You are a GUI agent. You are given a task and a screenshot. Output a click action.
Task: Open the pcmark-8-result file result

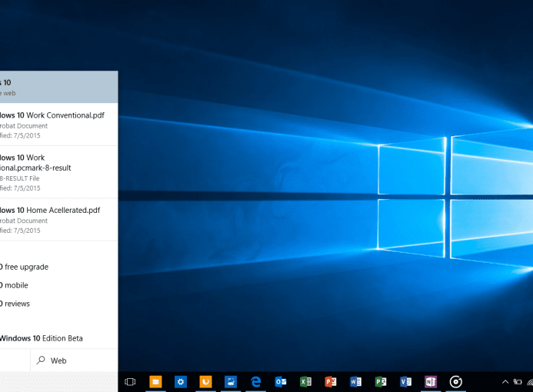[x=58, y=172]
